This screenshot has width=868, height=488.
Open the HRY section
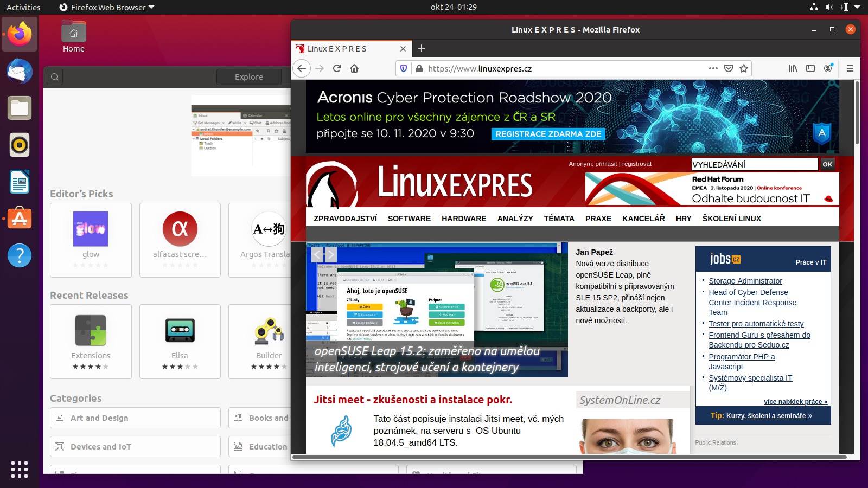point(684,219)
